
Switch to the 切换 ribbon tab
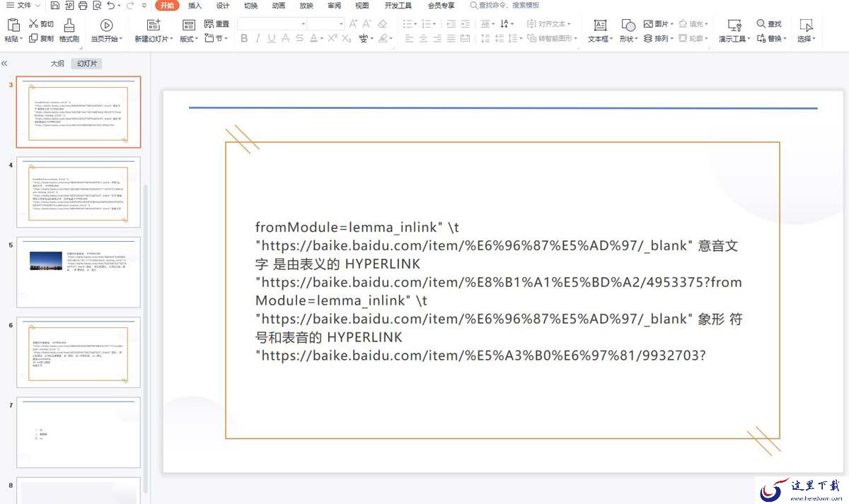point(250,6)
